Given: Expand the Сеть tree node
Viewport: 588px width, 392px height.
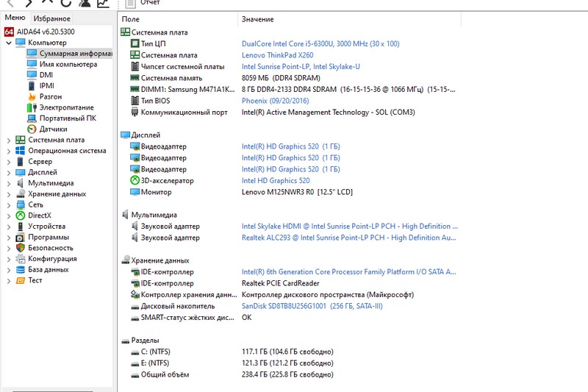Looking at the screenshot, I should coord(9,204).
